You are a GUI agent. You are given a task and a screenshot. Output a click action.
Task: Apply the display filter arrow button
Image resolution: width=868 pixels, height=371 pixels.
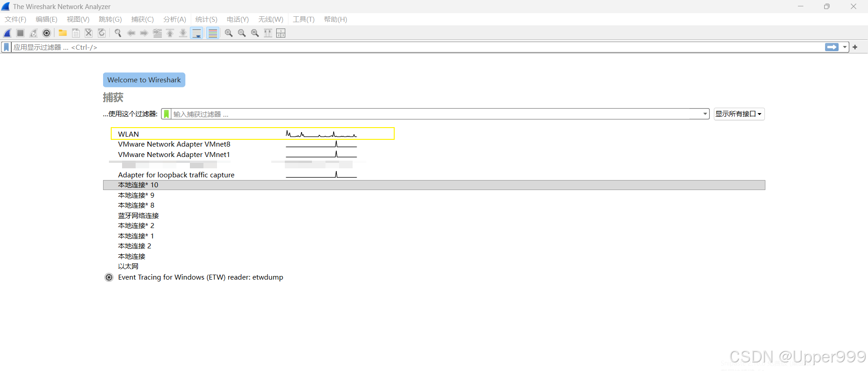click(x=832, y=47)
